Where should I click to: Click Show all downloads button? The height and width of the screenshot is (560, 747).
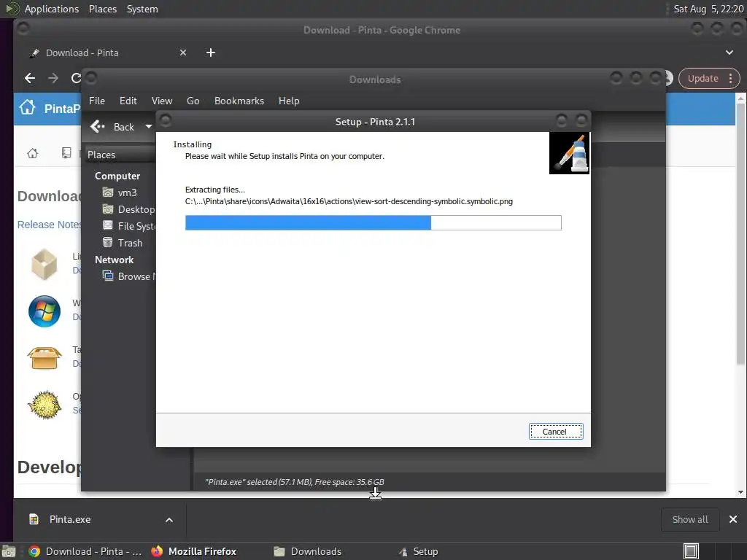click(x=690, y=519)
